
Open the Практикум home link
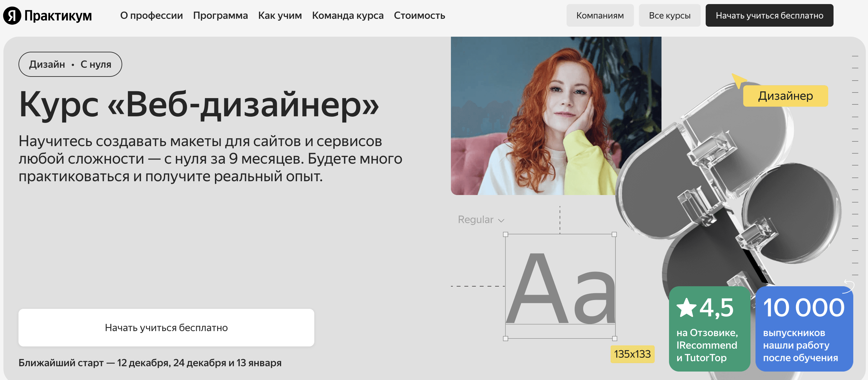[x=58, y=15]
